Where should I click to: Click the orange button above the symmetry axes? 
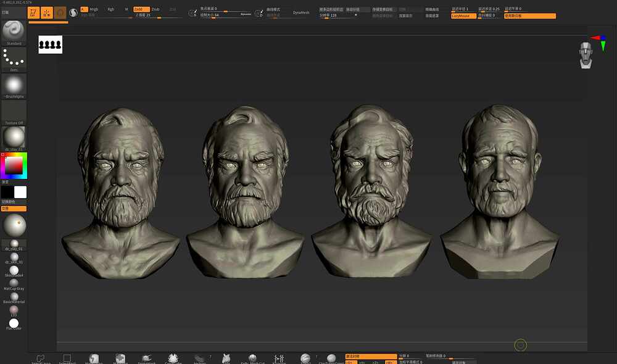371,356
